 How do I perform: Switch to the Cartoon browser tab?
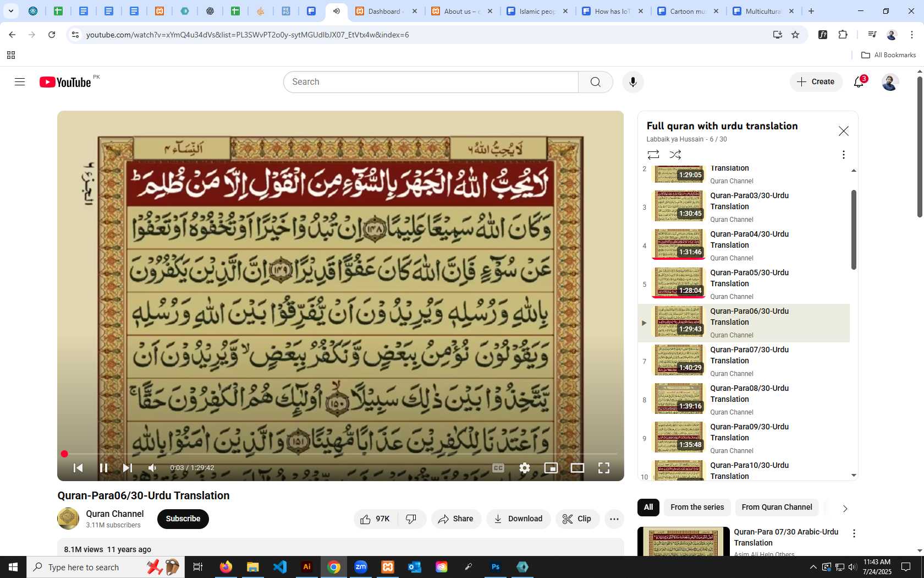pos(689,11)
